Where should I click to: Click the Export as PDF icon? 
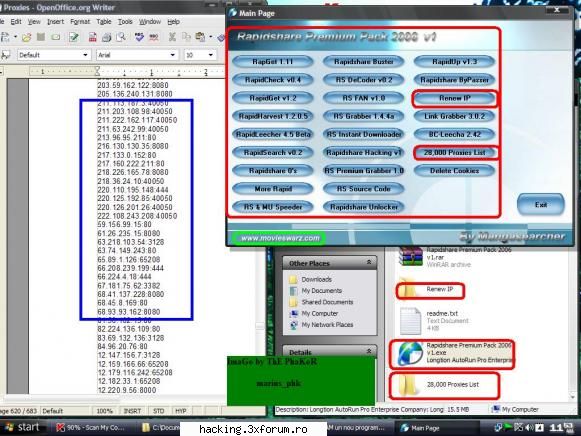[92, 37]
